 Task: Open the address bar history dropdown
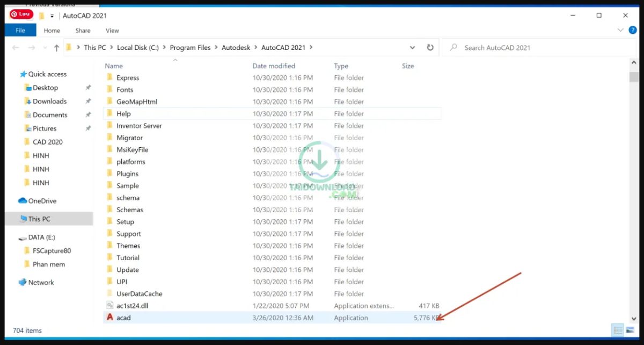(412, 47)
